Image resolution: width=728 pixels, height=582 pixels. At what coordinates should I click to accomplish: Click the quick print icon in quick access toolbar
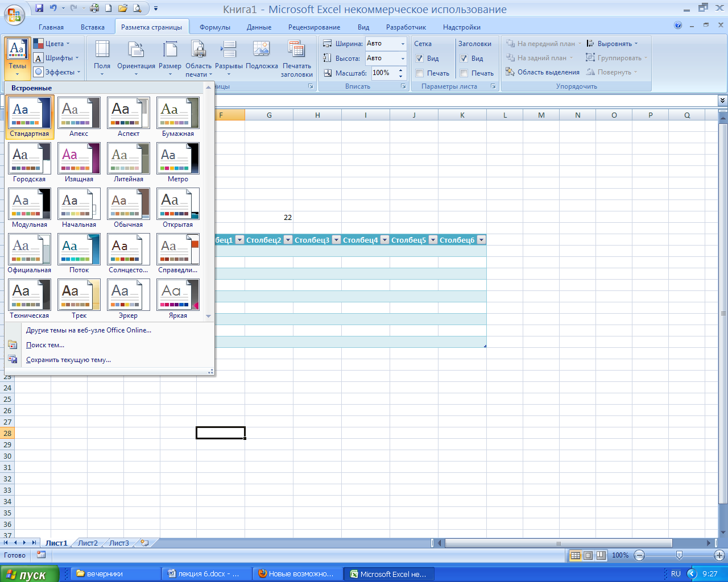(94, 9)
